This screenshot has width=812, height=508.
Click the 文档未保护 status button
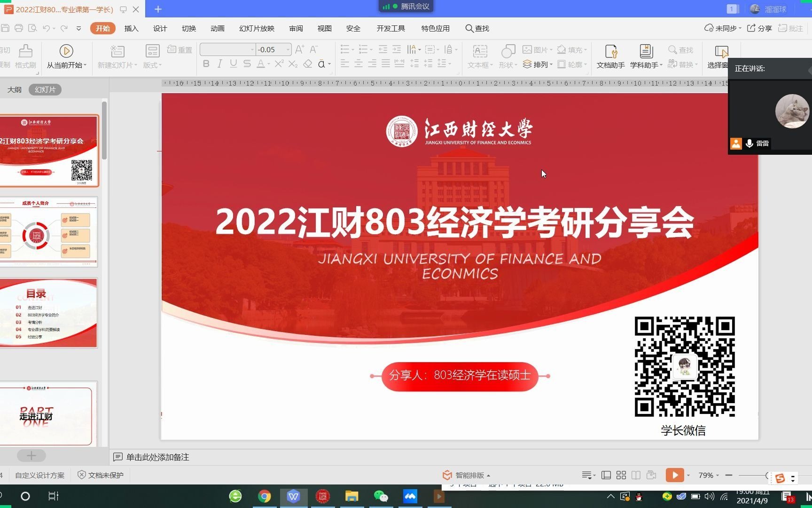point(101,475)
